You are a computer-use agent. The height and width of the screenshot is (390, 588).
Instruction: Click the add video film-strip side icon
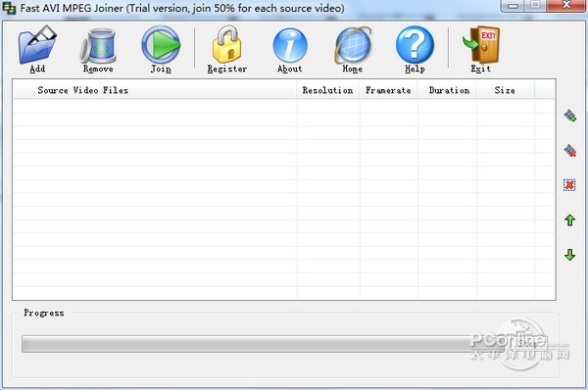coord(570,116)
